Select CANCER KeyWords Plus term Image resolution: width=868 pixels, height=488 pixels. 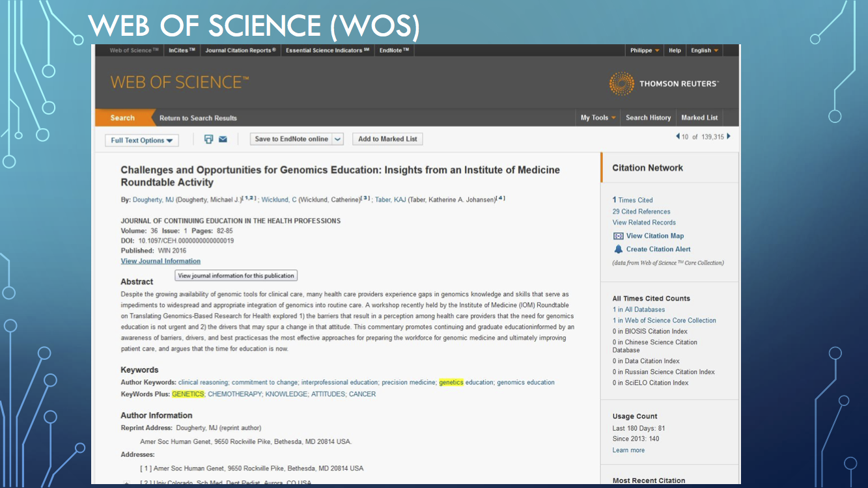click(x=362, y=394)
